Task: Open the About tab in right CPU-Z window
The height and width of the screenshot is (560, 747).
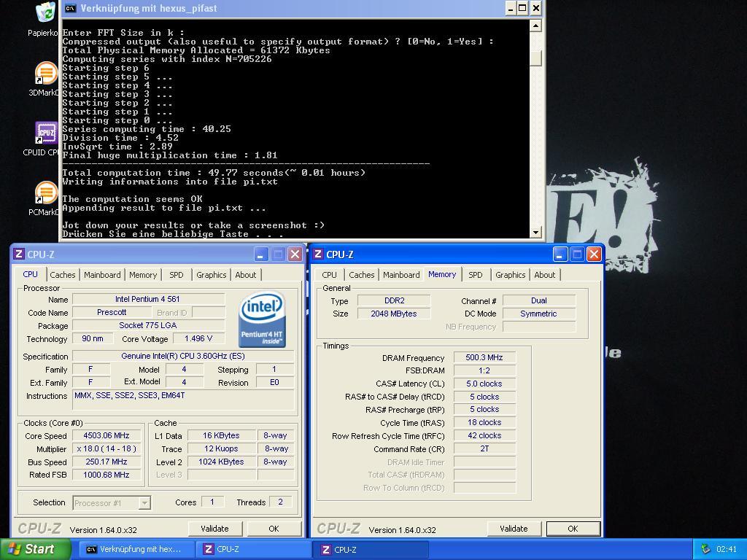Action: pos(544,275)
